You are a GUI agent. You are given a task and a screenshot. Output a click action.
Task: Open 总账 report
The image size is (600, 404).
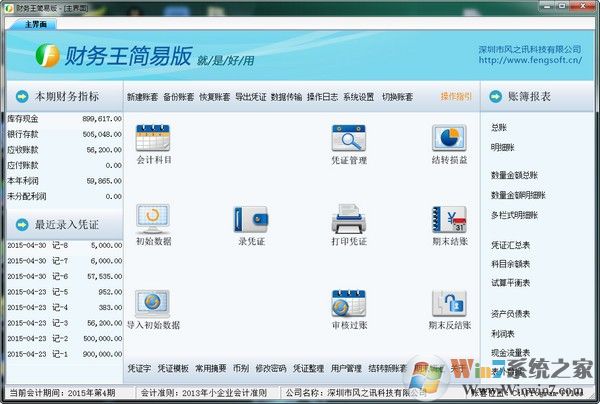(x=499, y=128)
